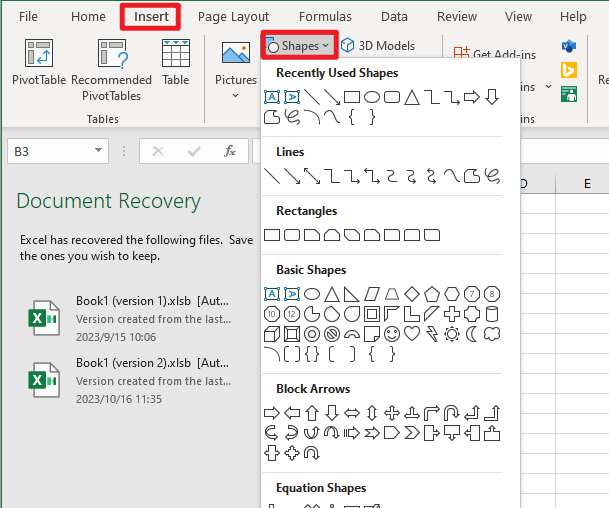Click the formula bar Cancel X button
Screen dimensions: 609x508
coord(158,151)
